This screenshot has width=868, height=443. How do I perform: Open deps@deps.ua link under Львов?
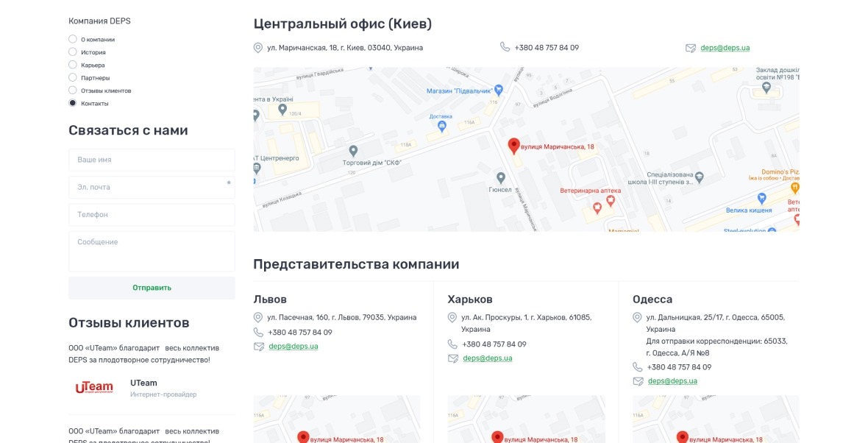[x=294, y=346]
